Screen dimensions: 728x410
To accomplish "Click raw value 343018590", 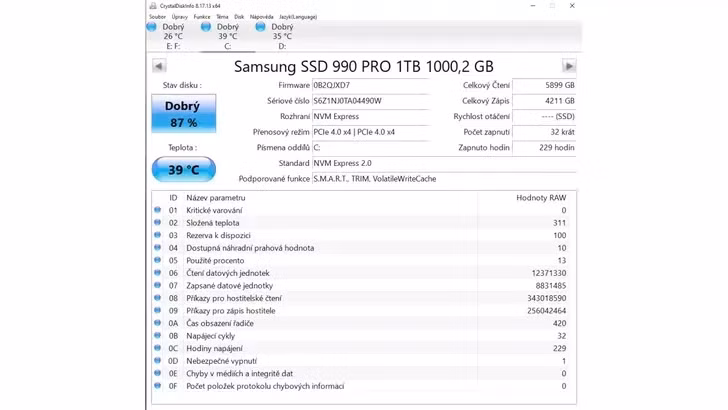I will point(547,298).
